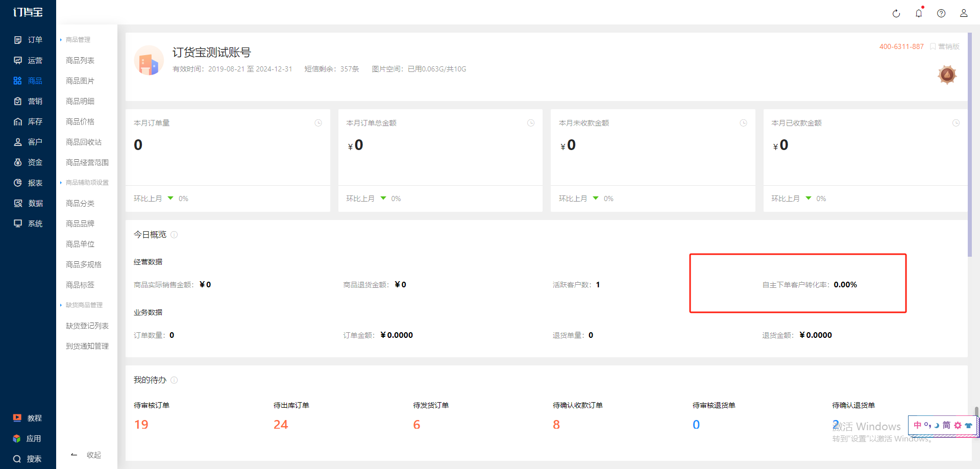The height and width of the screenshot is (469, 980).
Task: Click info icon beside 今日概览
Action: tap(174, 235)
